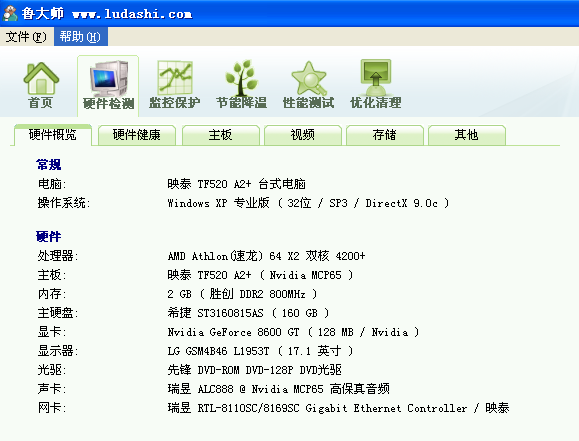This screenshot has height=441, width=579.
Task: Switch to the 其他 tab
Action: pos(466,135)
